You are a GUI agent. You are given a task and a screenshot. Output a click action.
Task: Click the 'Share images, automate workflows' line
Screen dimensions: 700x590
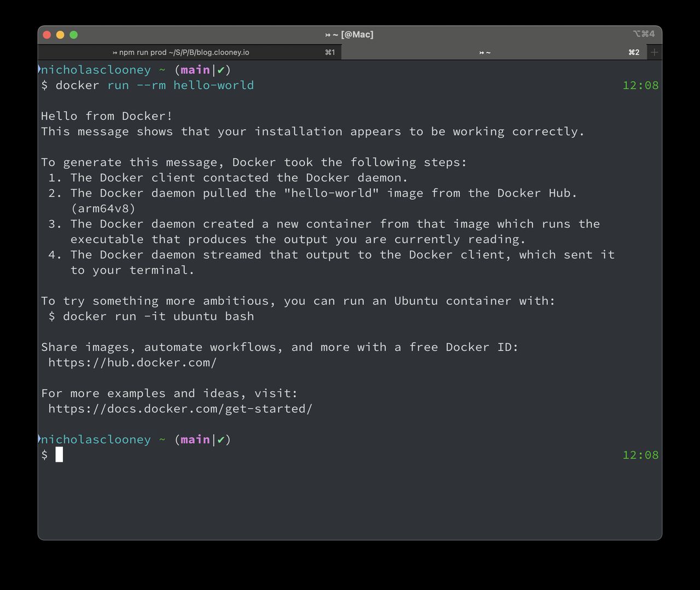[x=279, y=347]
